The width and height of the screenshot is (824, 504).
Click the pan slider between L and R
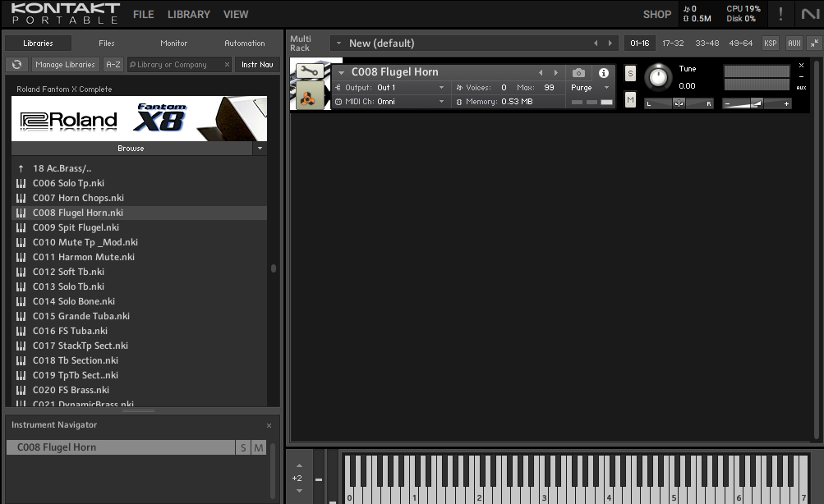[x=679, y=103]
